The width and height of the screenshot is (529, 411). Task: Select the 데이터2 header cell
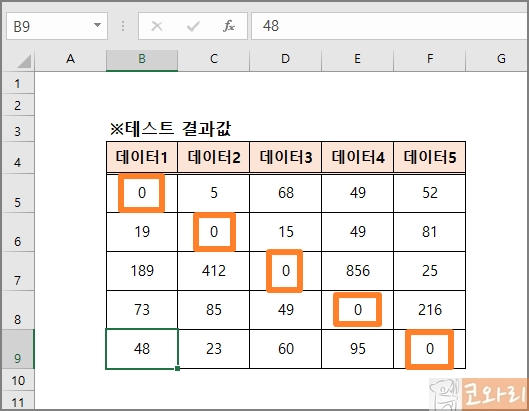[x=214, y=157]
